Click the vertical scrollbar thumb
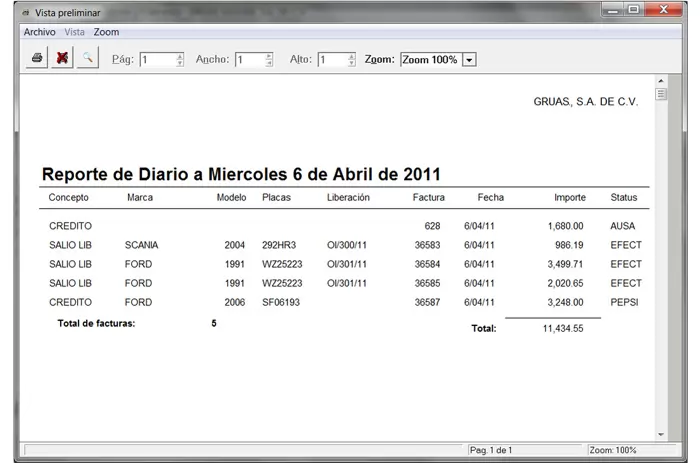 (x=660, y=94)
